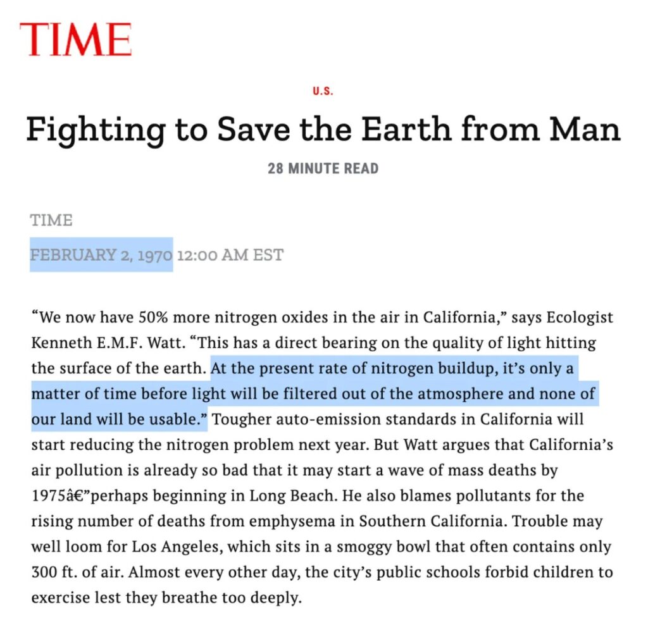Click the text "300 ft. of air"
The height and width of the screenshot is (644, 648).
pyautogui.click(x=75, y=572)
